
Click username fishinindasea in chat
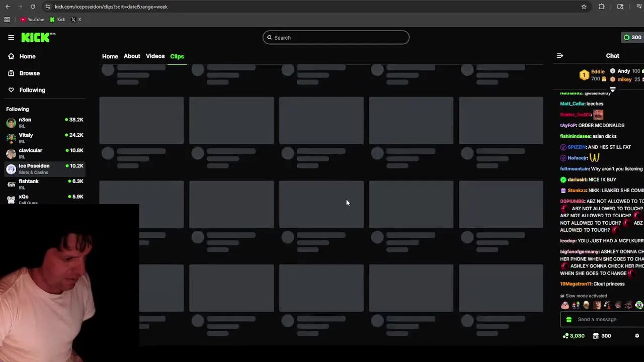pos(575,136)
